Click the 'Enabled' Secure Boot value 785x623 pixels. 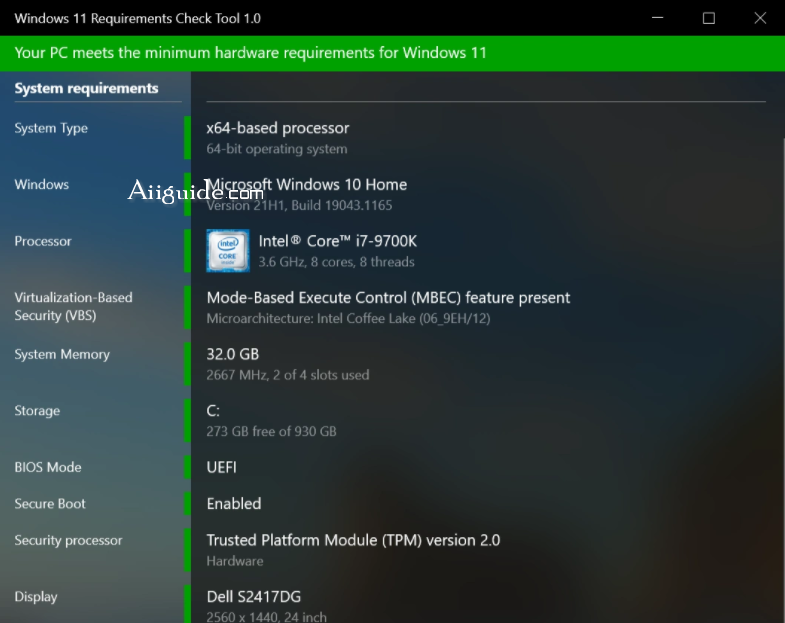click(x=234, y=504)
